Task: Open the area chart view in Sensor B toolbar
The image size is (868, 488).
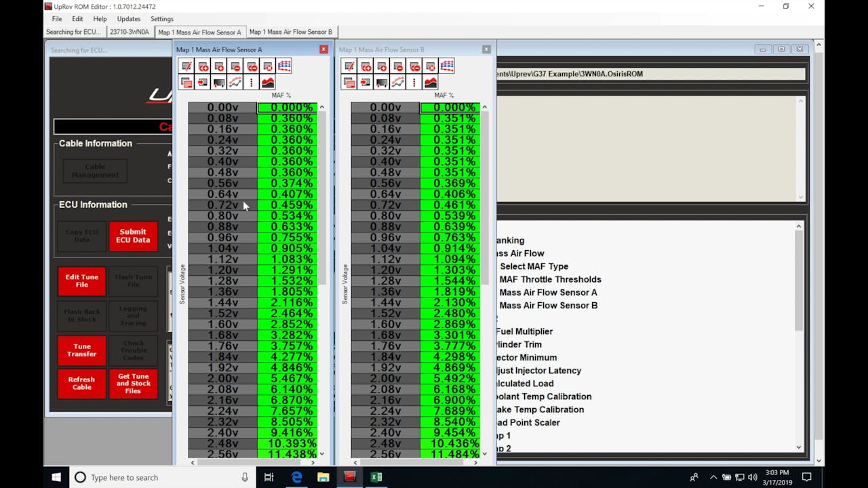Action: (429, 82)
